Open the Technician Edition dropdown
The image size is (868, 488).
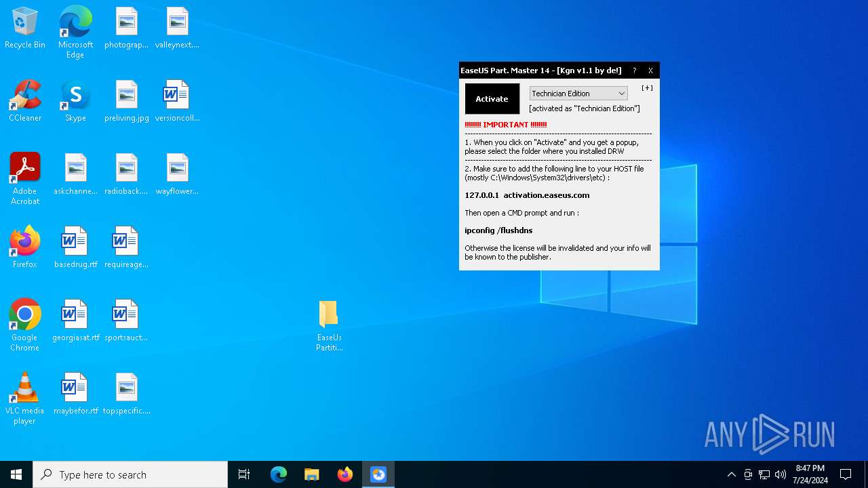coord(578,94)
